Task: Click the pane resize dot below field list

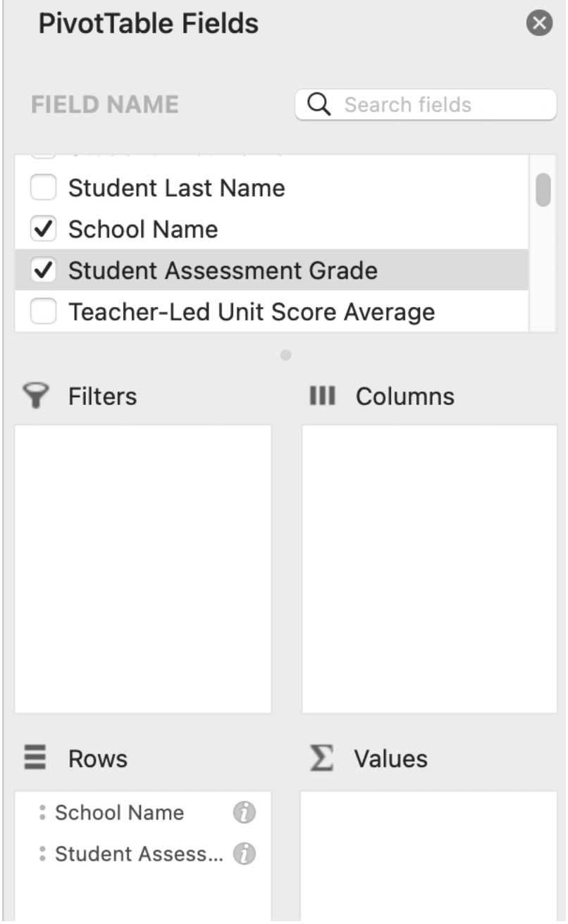Action: (x=285, y=356)
